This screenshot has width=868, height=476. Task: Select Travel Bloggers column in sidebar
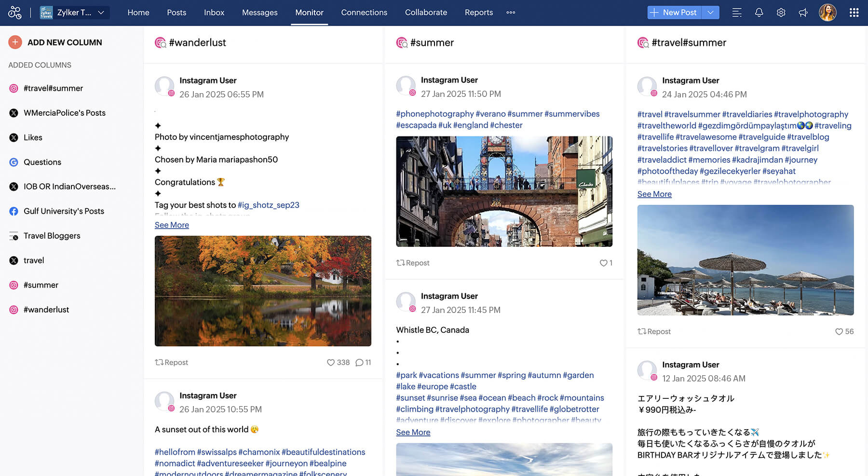(x=52, y=236)
